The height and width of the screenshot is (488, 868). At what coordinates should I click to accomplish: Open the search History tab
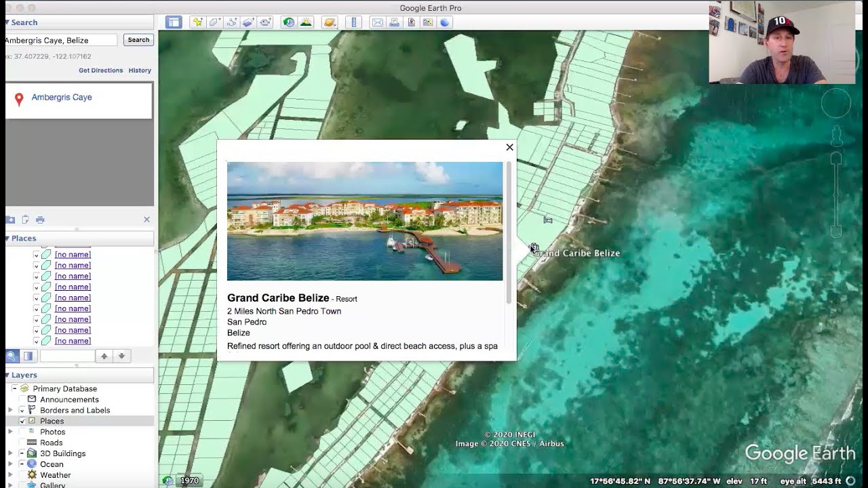pyautogui.click(x=140, y=70)
